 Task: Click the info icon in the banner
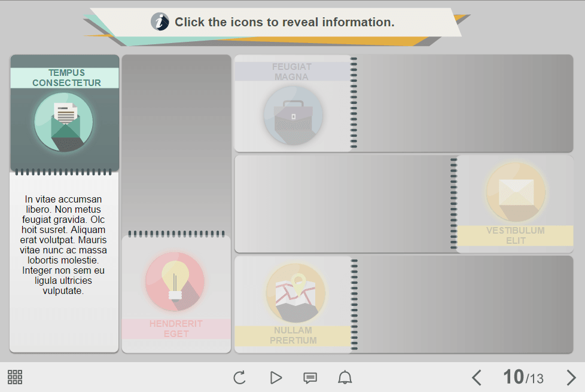click(160, 22)
